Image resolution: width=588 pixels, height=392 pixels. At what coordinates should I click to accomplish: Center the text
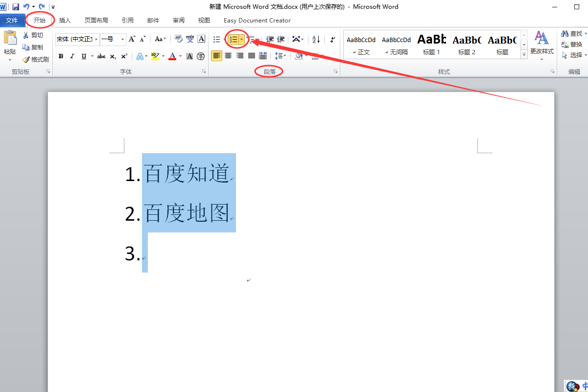coord(228,56)
